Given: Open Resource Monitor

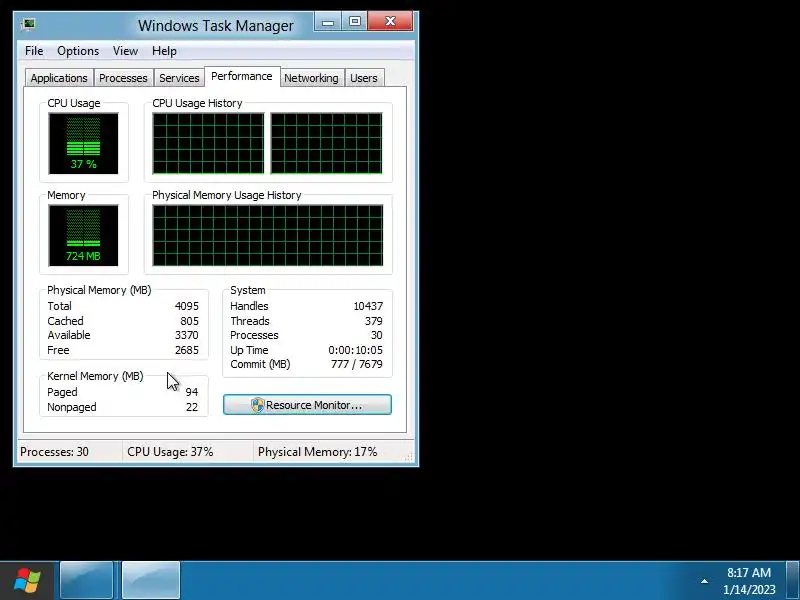Looking at the screenshot, I should (x=307, y=405).
